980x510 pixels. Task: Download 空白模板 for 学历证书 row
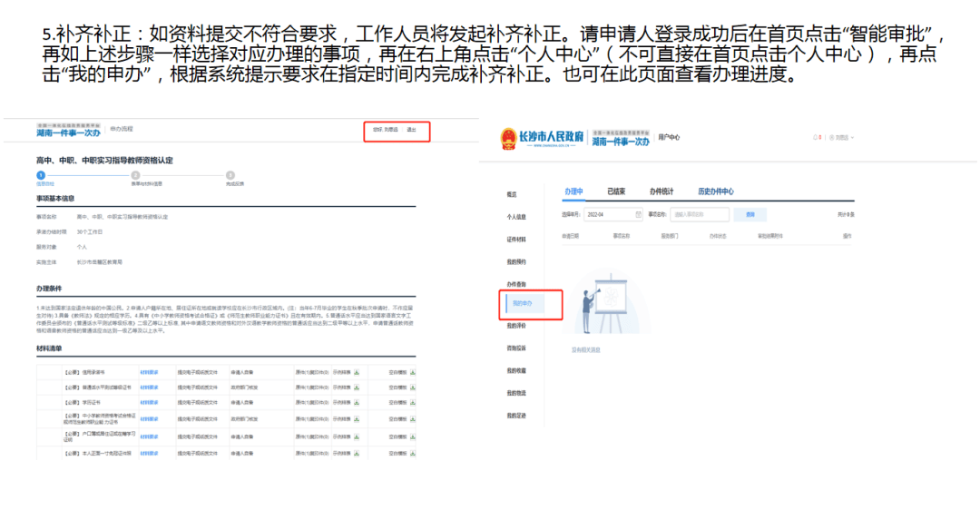click(x=413, y=403)
